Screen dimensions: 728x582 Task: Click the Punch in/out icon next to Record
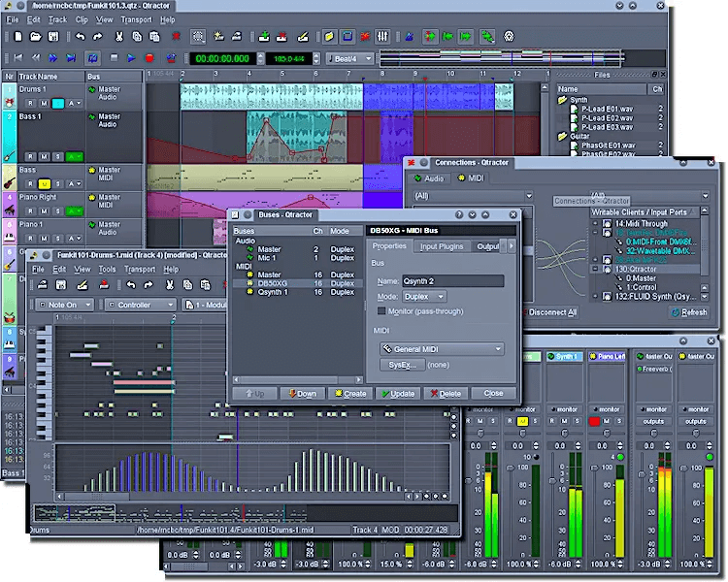point(171,58)
